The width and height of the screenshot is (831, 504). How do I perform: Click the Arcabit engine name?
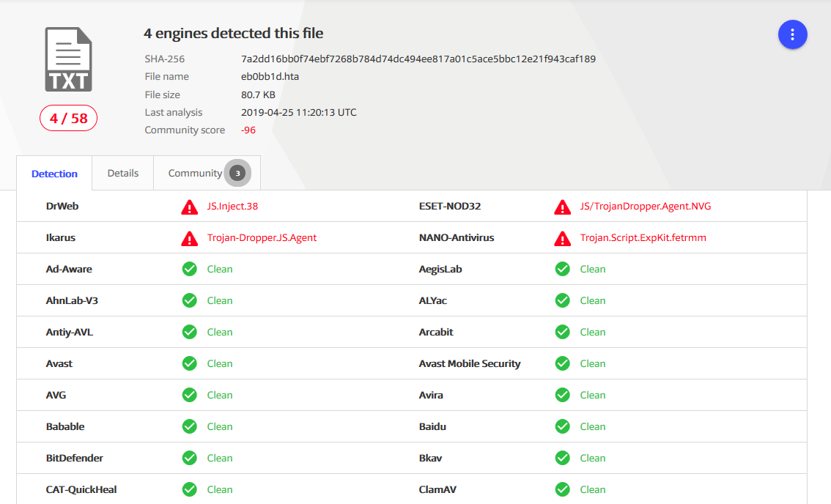[436, 333]
